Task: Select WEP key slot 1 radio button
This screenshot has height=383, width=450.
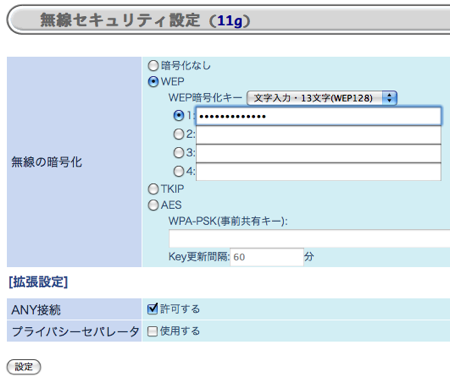Action: (x=179, y=116)
